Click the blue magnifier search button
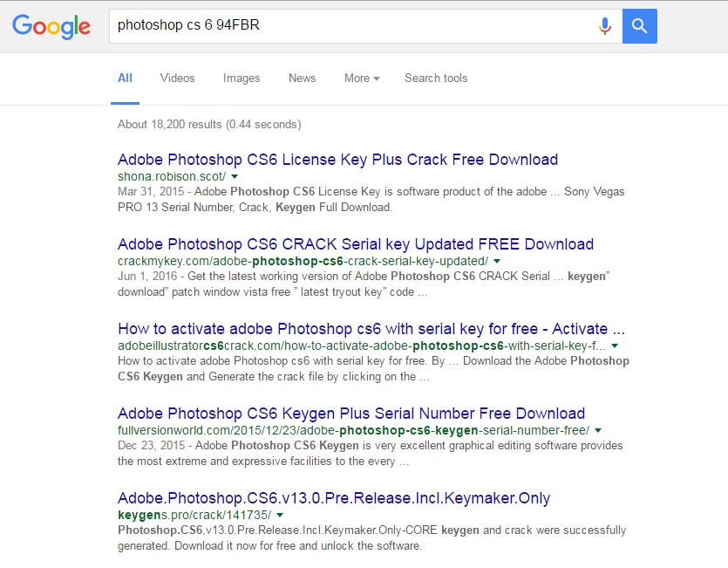Viewport: 728px width, 568px height. [x=639, y=26]
